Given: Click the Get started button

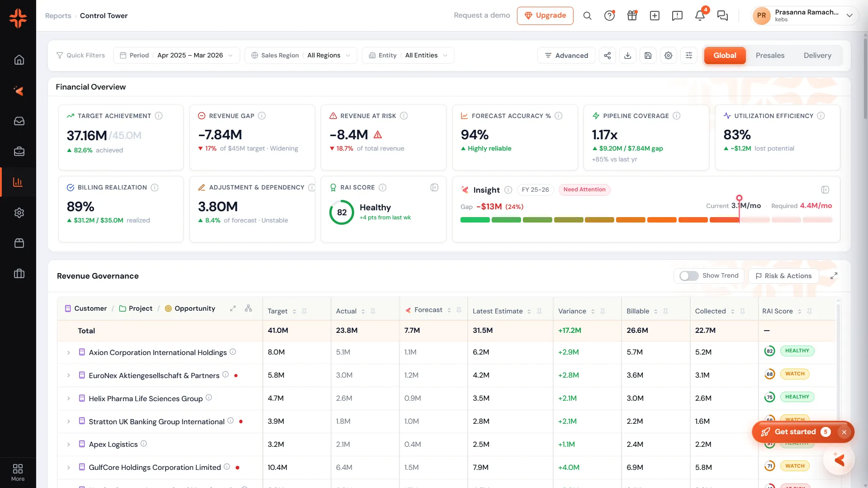Looking at the screenshot, I should tap(795, 432).
